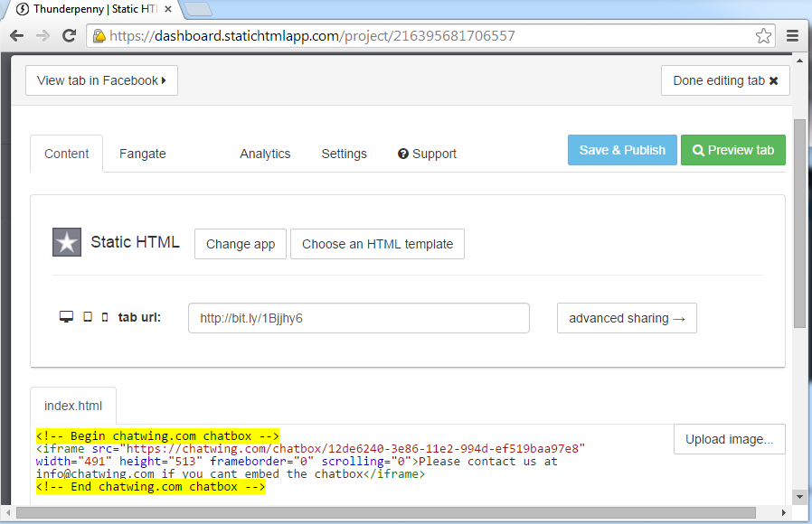The image size is (812, 524).
Task: Click Choose an HTML template
Action: pyautogui.click(x=378, y=244)
